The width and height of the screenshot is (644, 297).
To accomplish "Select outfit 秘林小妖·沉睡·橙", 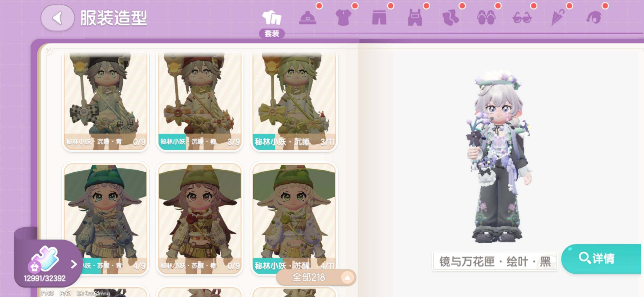I will point(200,101).
